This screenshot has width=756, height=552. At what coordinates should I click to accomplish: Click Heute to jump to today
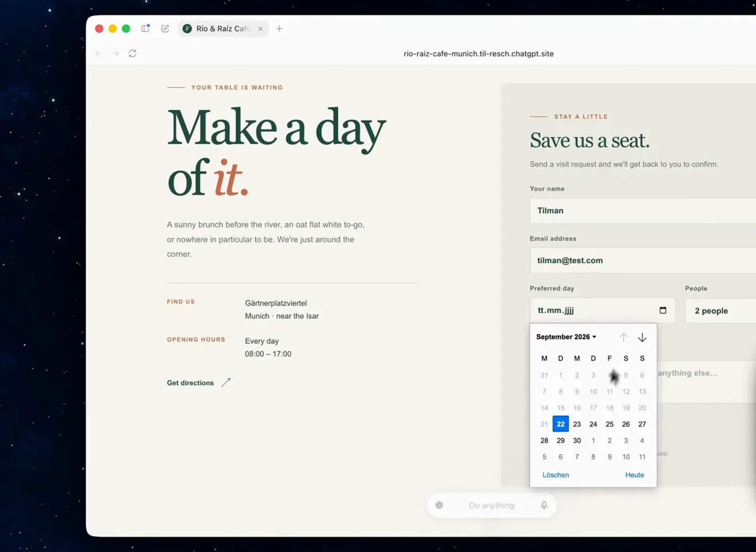[x=635, y=475]
